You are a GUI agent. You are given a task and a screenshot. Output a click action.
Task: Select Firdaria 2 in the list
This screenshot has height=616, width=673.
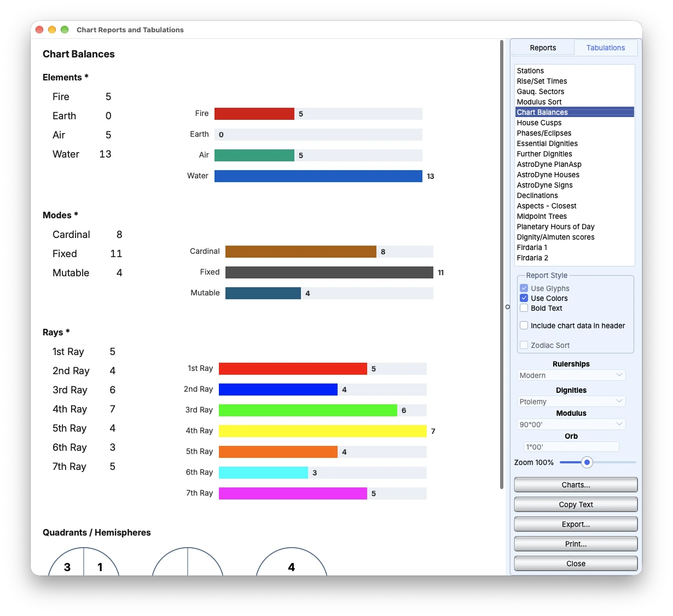coord(575,258)
